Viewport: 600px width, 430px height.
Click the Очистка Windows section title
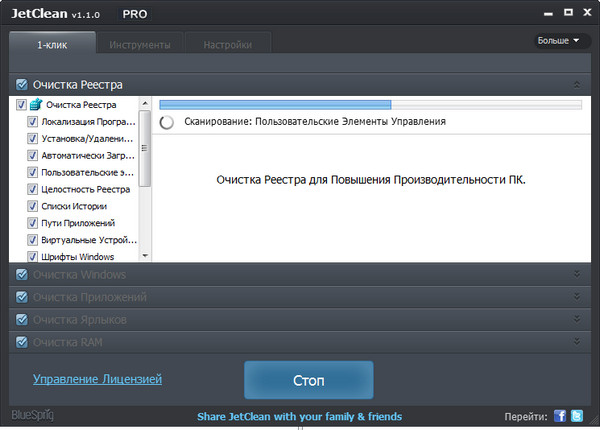pyautogui.click(x=79, y=274)
